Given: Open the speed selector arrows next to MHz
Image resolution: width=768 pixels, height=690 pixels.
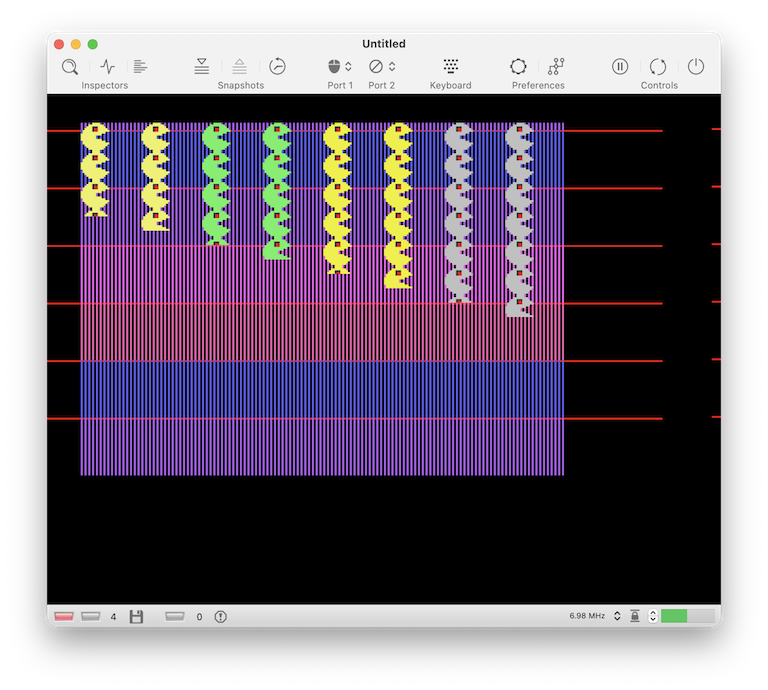Looking at the screenshot, I should coord(617,616).
